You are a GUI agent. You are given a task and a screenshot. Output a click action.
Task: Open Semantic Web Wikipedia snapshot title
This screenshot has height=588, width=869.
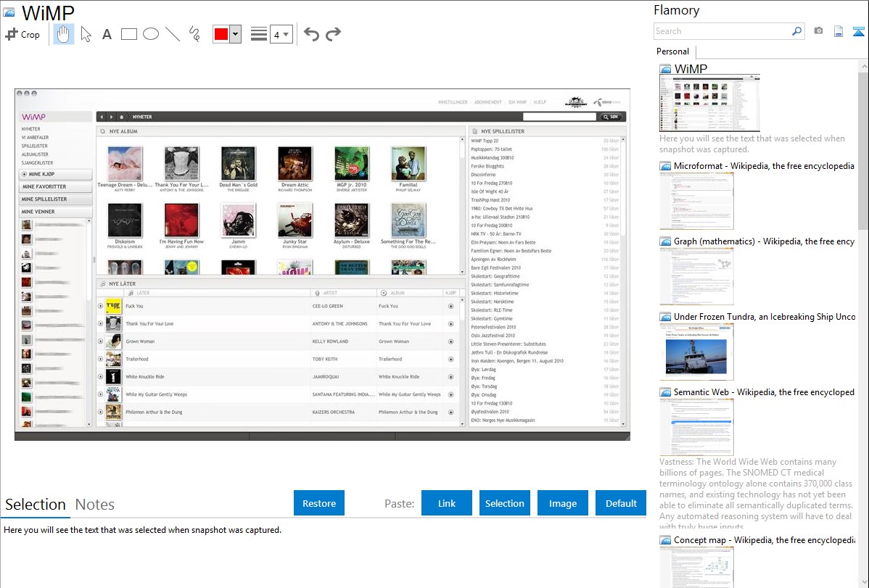click(764, 392)
